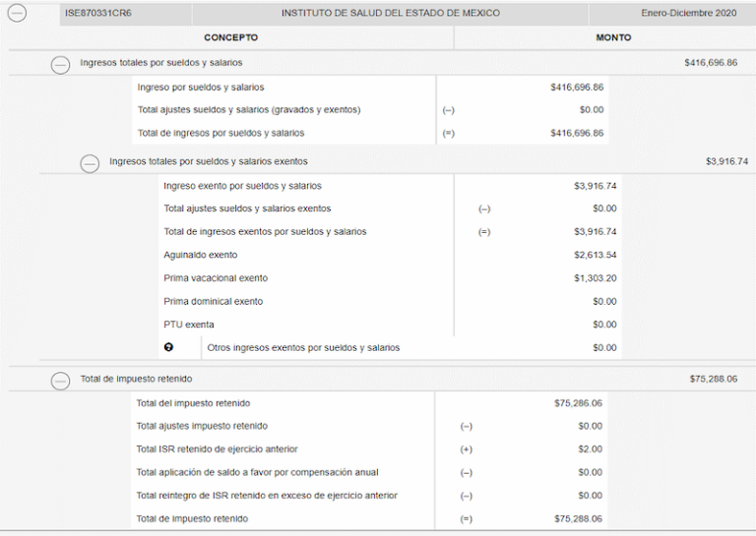The width and height of the screenshot is (756, 536).
Task: Select the RFC ISE870331CR6 text
Action: click(98, 13)
